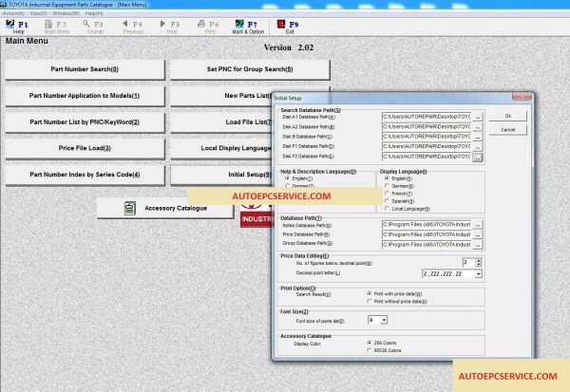Screen dimensions: 570x392
Task: Click Part Number Search(0) button
Action: pos(85,69)
